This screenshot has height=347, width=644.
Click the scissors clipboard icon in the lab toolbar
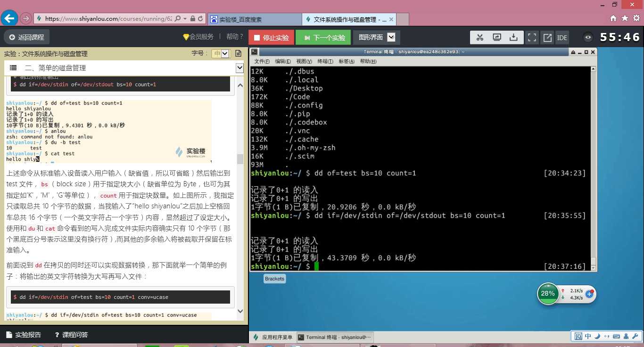[x=479, y=38]
